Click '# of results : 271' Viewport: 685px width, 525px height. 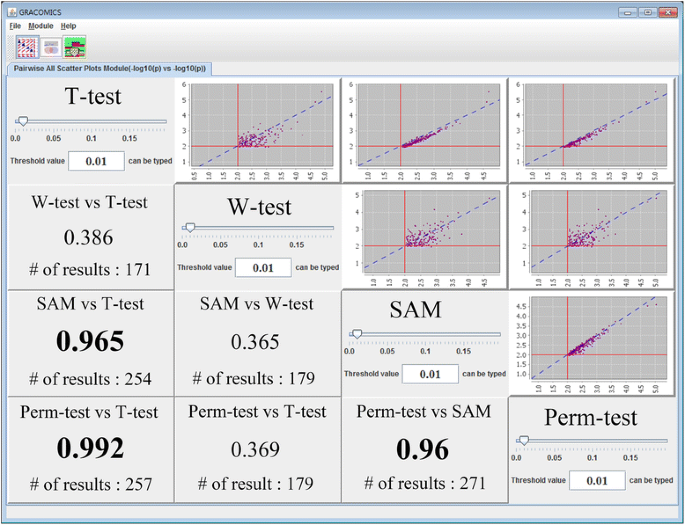pyautogui.click(x=425, y=483)
